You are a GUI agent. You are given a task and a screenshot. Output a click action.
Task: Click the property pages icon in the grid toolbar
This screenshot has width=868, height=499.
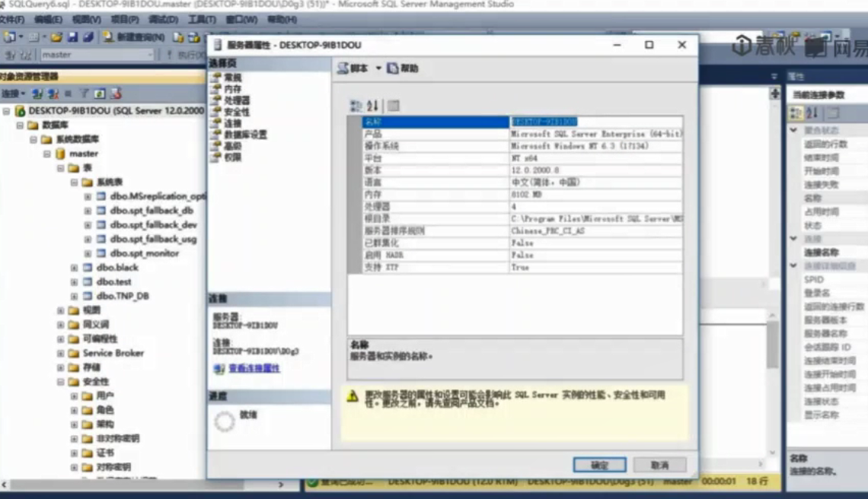point(394,105)
